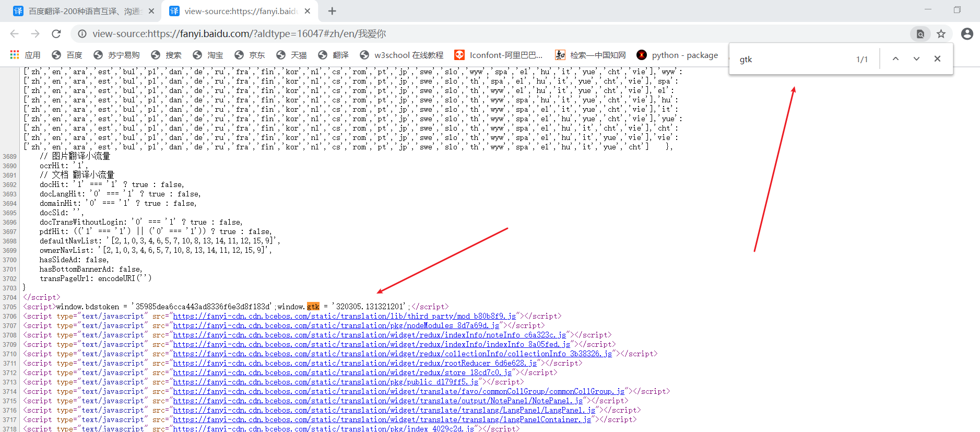Viewport: 980px width, 432px height.
Task: Open the 搜索 bookmark
Action: [166, 55]
